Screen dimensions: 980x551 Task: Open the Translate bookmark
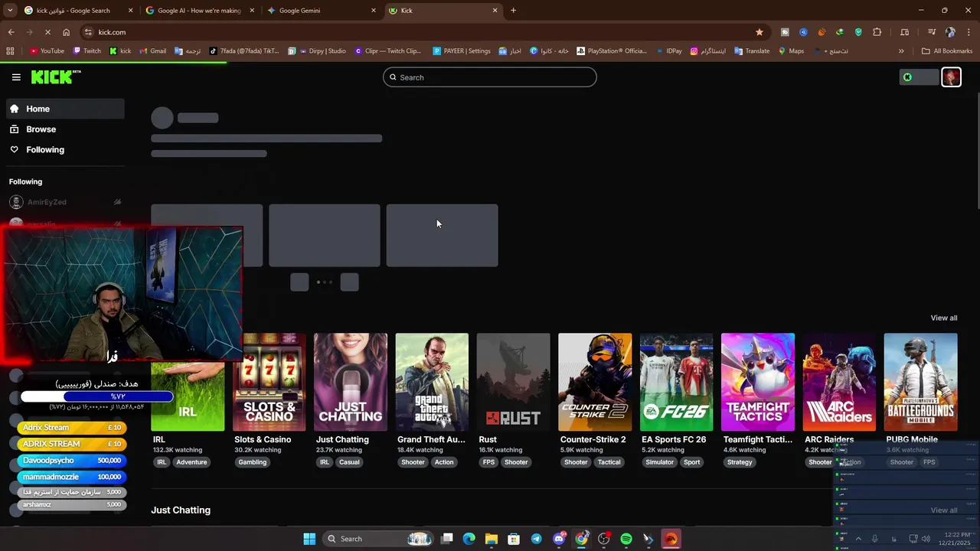point(752,51)
